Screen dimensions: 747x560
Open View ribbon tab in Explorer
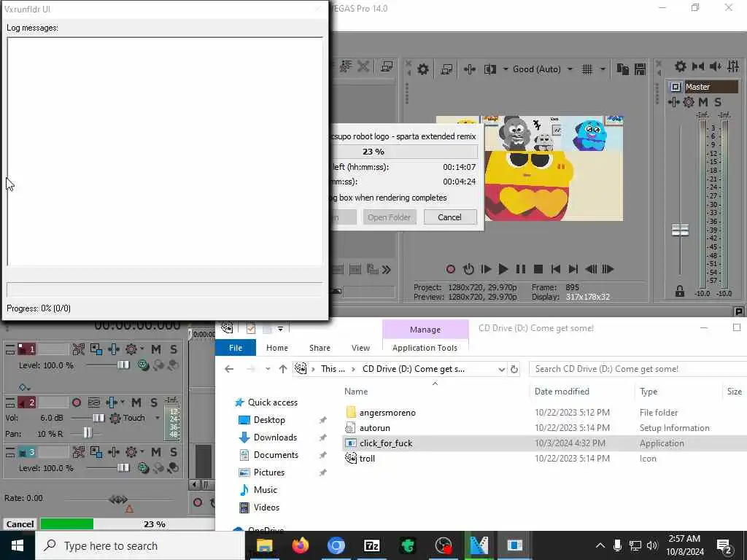[360, 348]
